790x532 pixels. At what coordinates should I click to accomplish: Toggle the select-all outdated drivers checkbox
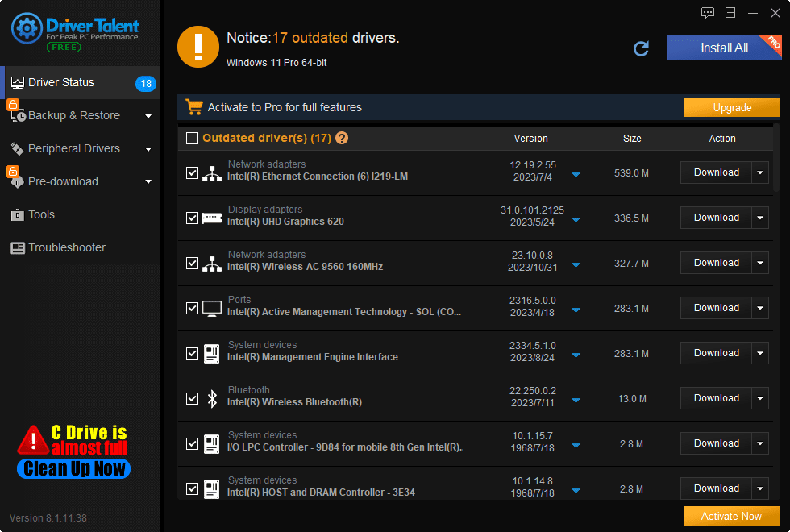[192, 138]
